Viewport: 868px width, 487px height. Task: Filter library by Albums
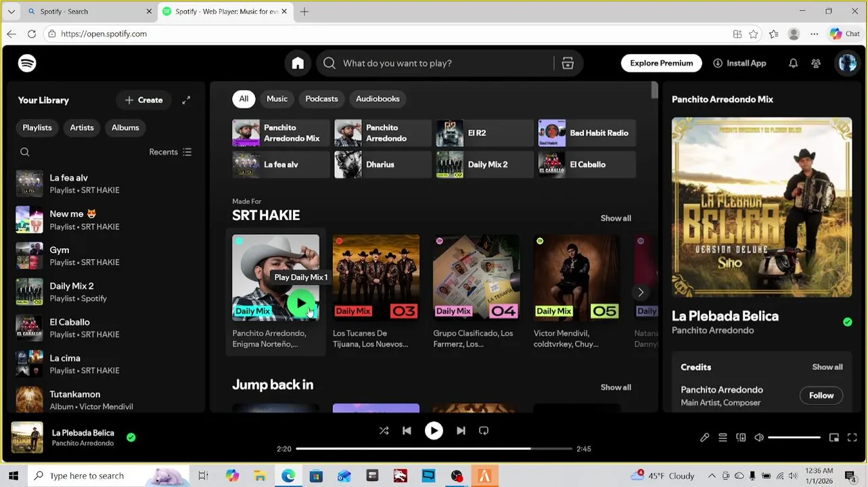click(125, 128)
